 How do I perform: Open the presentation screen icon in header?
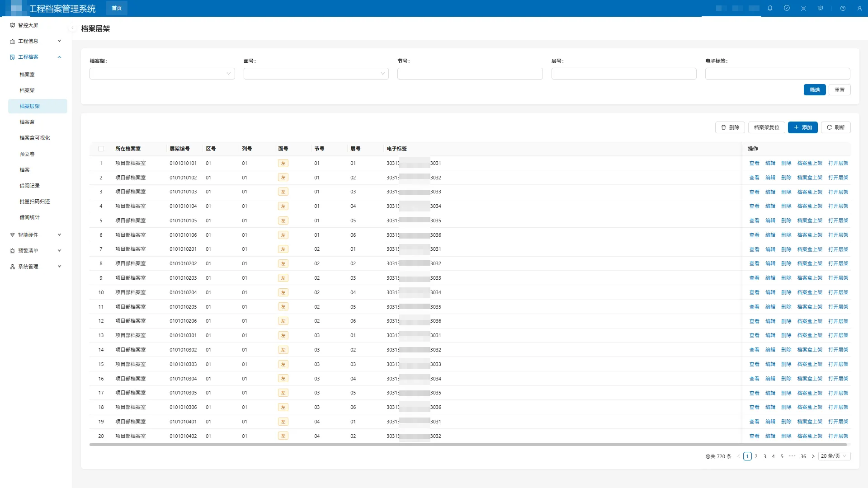(820, 8)
